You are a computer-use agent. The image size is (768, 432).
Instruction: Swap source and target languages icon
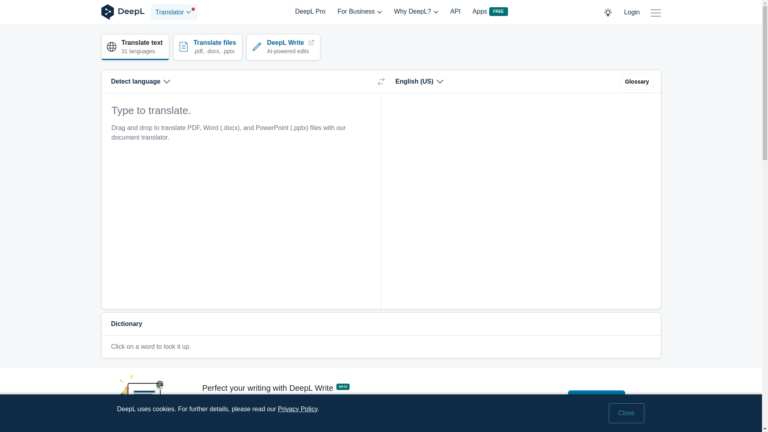click(381, 82)
